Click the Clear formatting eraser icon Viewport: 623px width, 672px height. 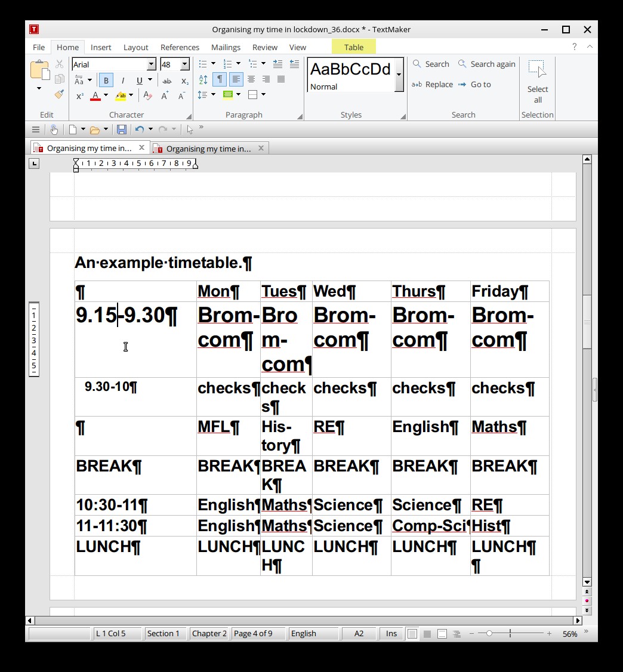tap(148, 95)
